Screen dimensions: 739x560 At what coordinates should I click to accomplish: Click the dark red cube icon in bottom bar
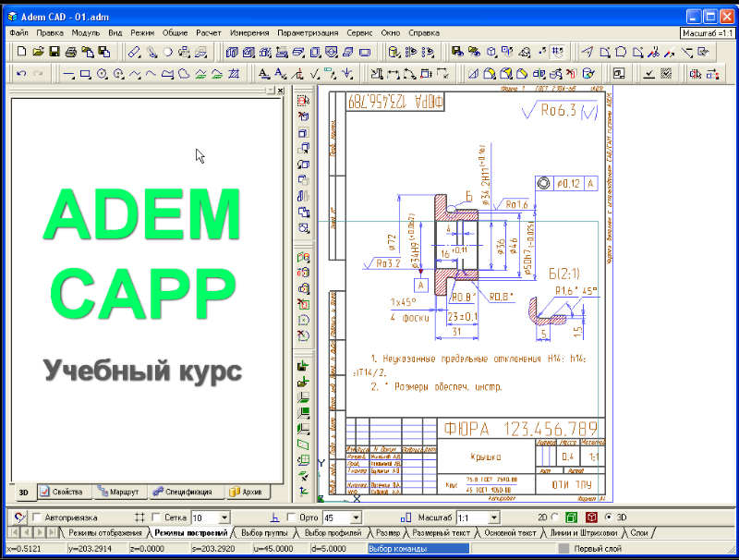(x=591, y=517)
